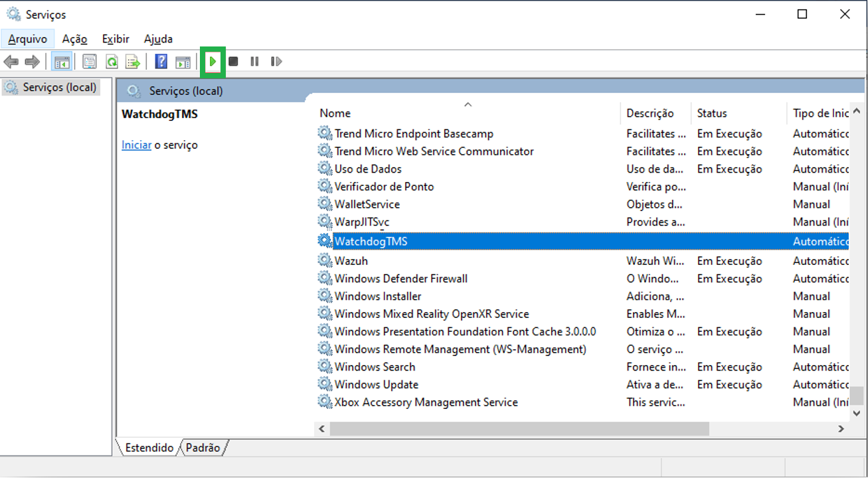Click the Restart Service toolbar icon
The width and height of the screenshot is (868, 478).
coord(276,62)
